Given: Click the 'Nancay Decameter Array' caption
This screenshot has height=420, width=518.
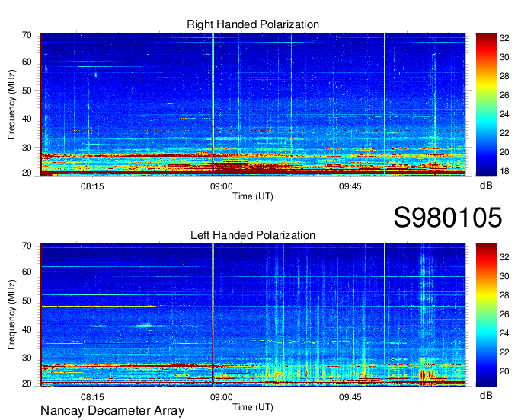Looking at the screenshot, I should pyautogui.click(x=112, y=411).
